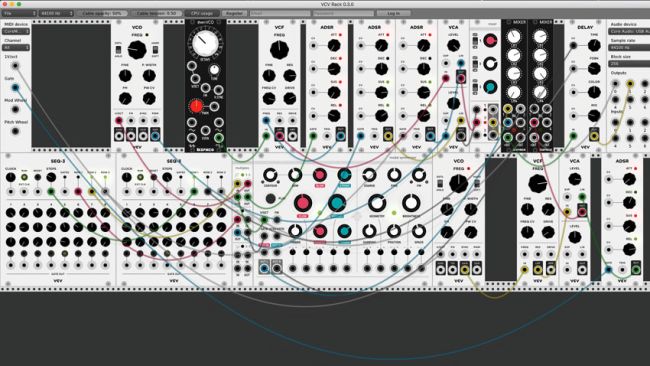
Task: Open the File menu in the toolbar
Action: [19, 13]
